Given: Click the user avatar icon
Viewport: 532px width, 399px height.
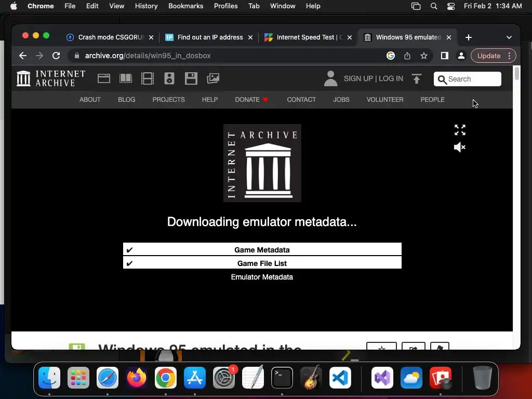Looking at the screenshot, I should pyautogui.click(x=330, y=78).
